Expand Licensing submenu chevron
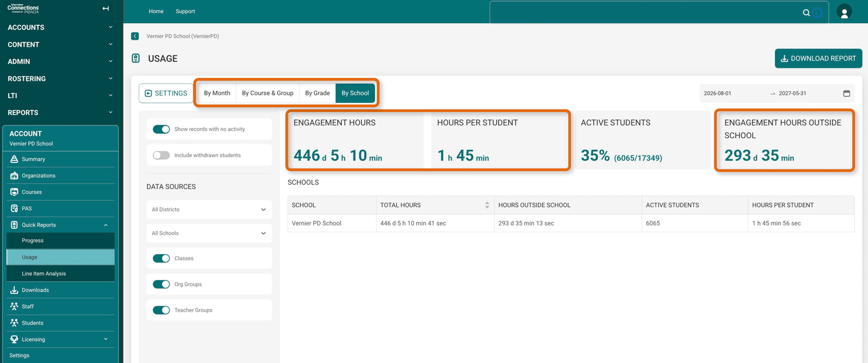 point(106,339)
